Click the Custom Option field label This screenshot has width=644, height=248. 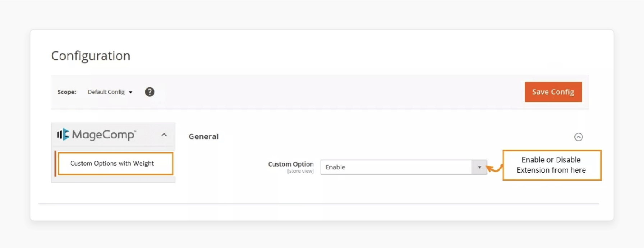coord(291,164)
